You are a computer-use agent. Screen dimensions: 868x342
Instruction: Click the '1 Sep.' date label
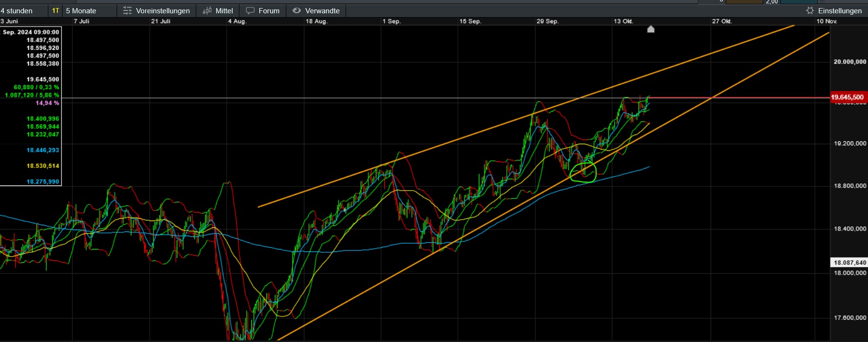point(392,21)
